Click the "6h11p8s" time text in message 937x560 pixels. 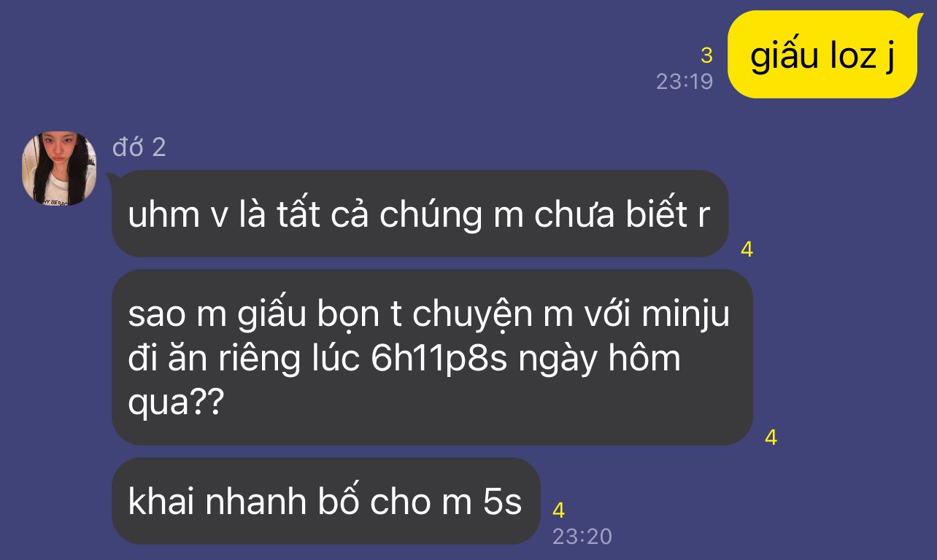click(x=439, y=359)
